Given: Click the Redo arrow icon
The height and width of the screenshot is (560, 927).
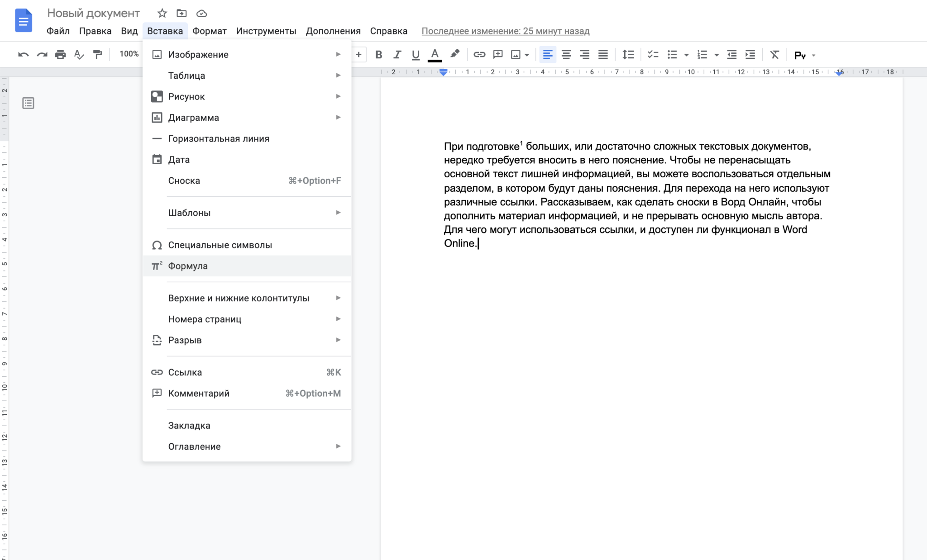Looking at the screenshot, I should click(42, 55).
